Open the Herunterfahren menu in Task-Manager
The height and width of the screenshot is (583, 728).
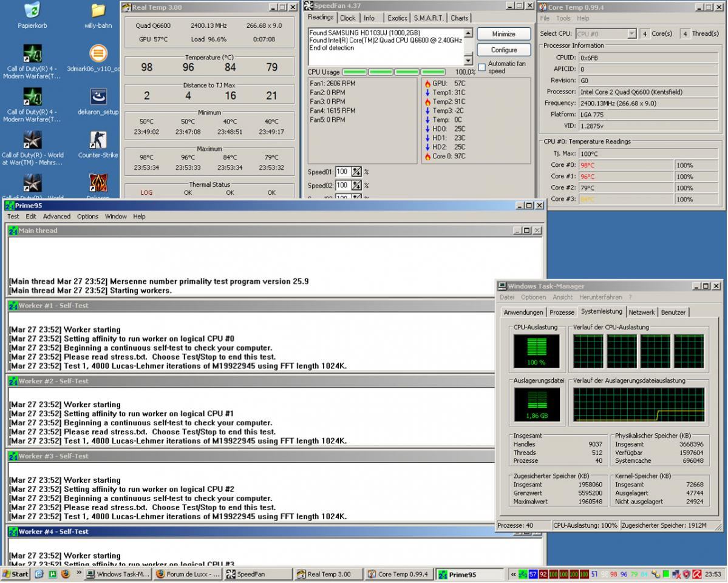(600, 297)
